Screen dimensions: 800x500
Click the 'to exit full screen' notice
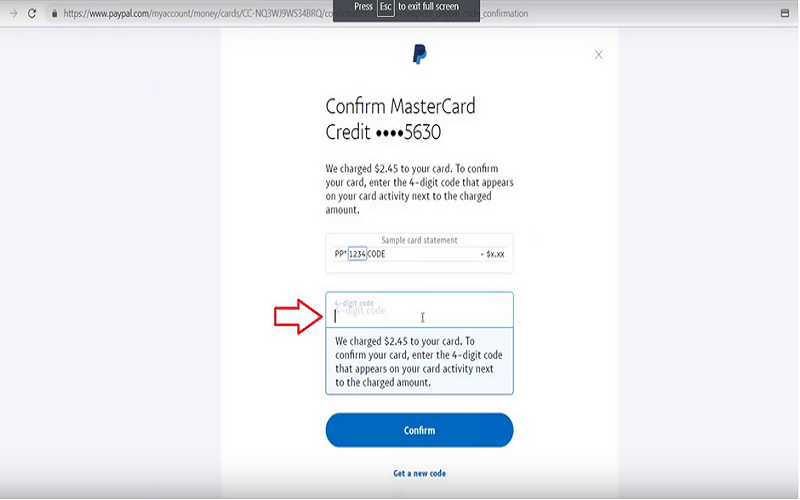(x=429, y=7)
